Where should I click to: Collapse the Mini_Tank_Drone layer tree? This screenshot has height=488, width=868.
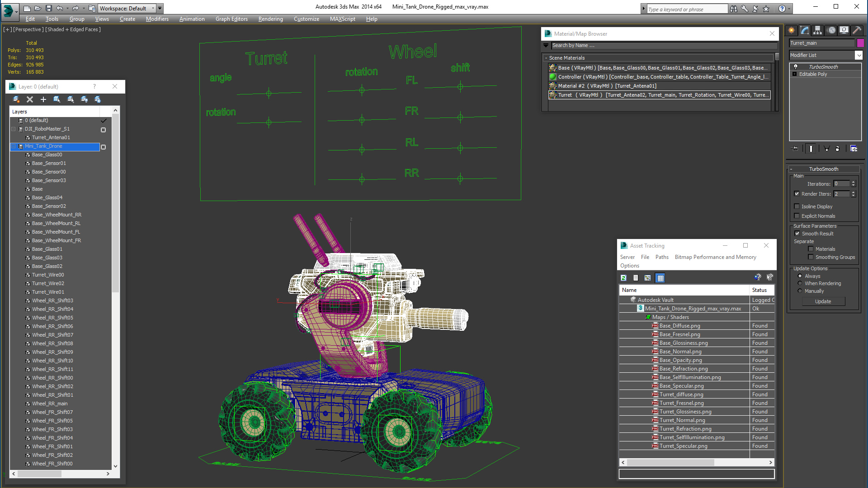pyautogui.click(x=14, y=146)
